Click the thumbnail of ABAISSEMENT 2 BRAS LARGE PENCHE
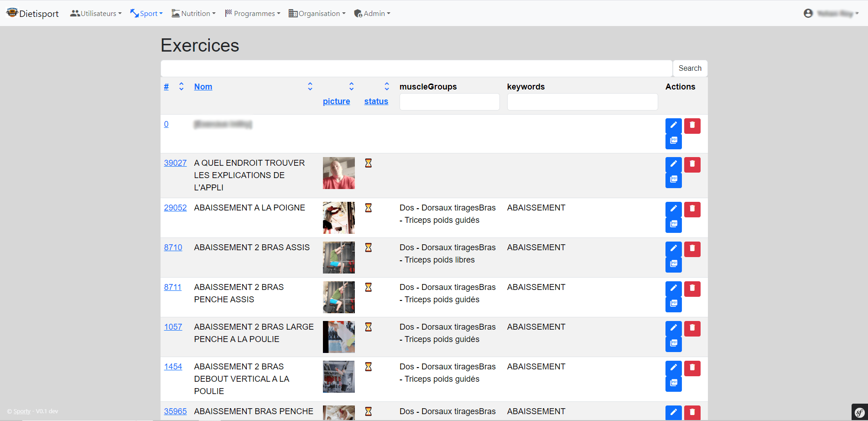This screenshot has height=421, width=868. coord(338,337)
